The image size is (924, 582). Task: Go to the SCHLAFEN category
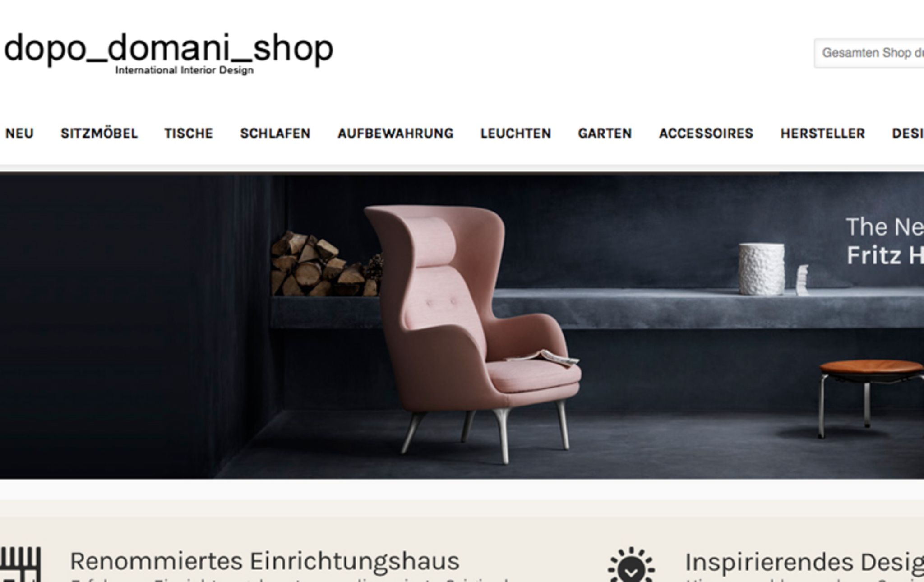275,134
